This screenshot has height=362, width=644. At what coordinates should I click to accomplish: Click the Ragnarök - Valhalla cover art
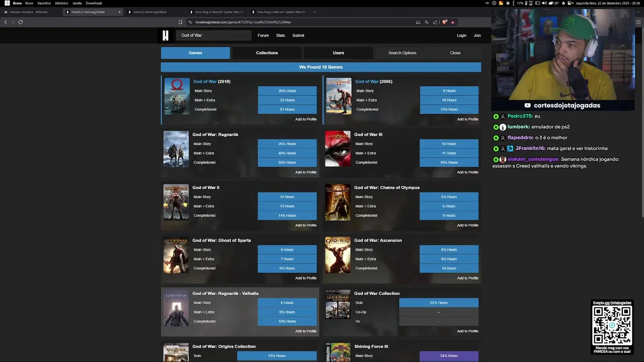click(x=176, y=308)
